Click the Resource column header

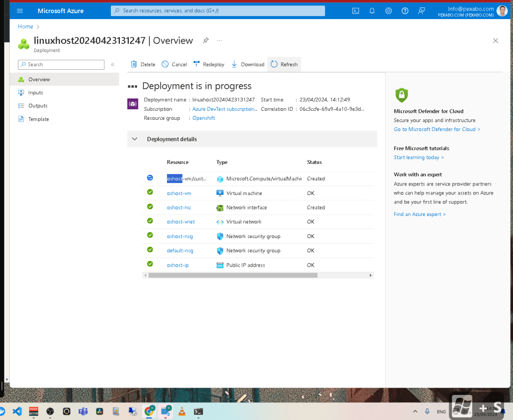tap(178, 162)
